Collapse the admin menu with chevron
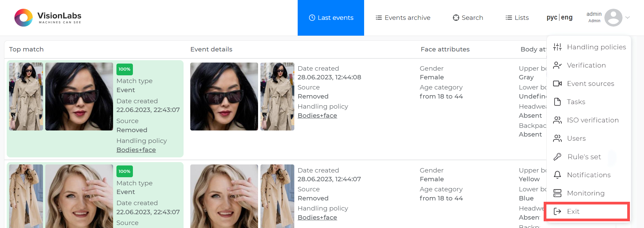 pyautogui.click(x=628, y=17)
